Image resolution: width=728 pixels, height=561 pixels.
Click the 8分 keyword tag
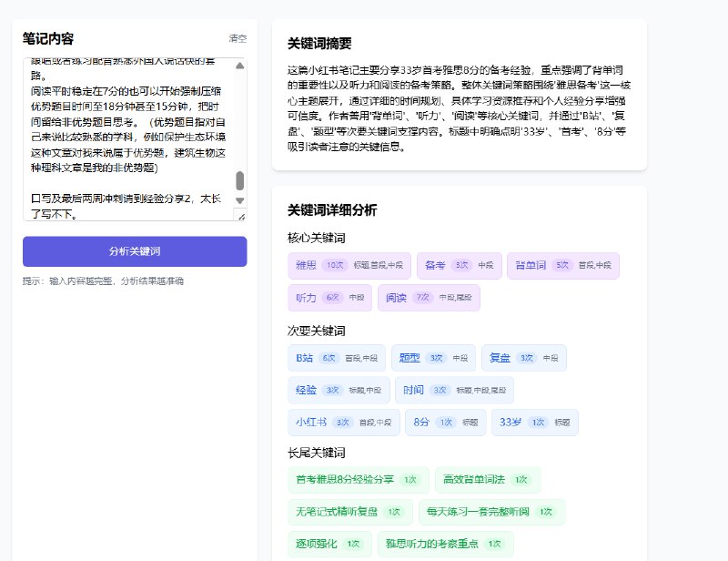click(x=446, y=423)
